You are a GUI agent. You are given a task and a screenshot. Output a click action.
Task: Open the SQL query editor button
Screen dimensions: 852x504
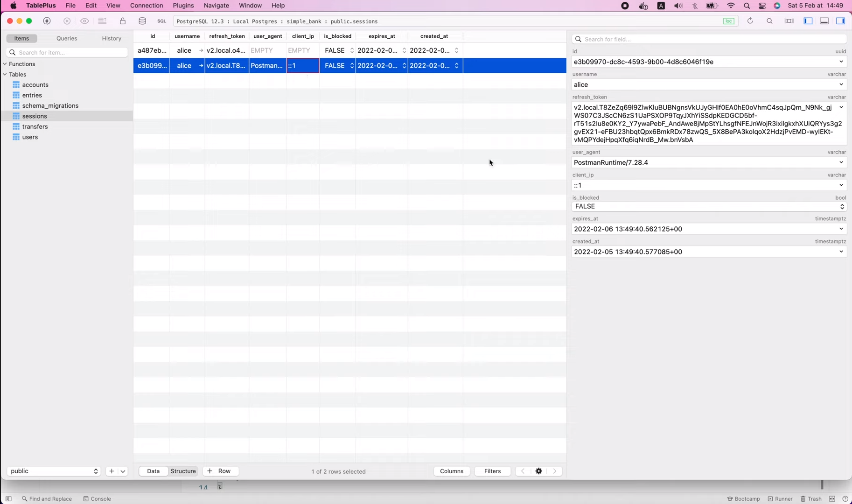click(161, 21)
